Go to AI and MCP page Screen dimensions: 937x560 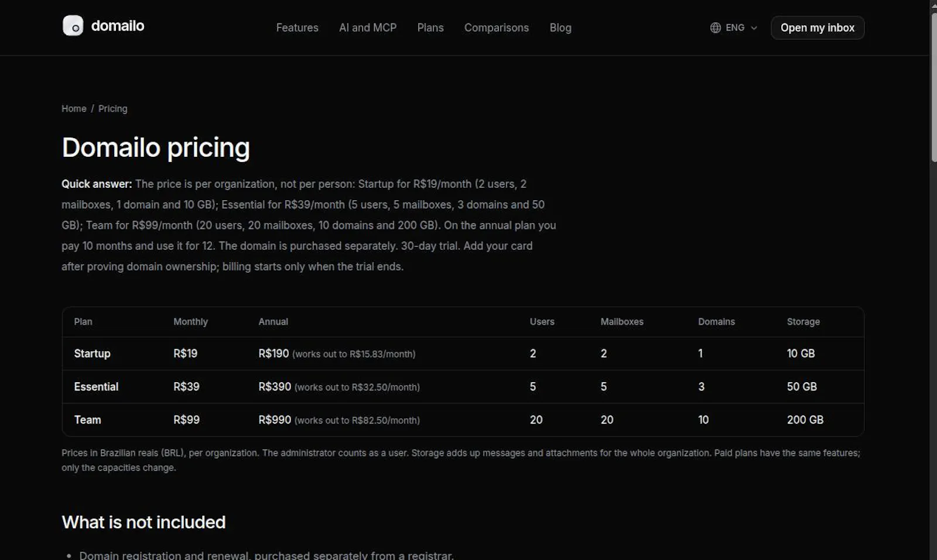click(x=368, y=28)
